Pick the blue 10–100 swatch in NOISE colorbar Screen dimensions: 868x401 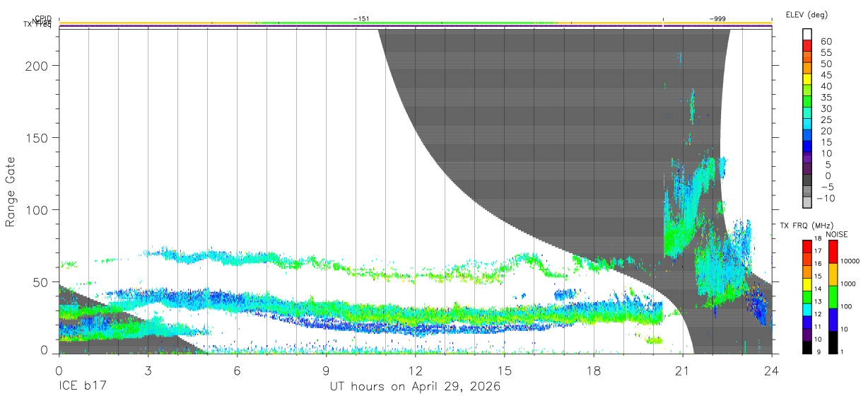tap(832, 320)
